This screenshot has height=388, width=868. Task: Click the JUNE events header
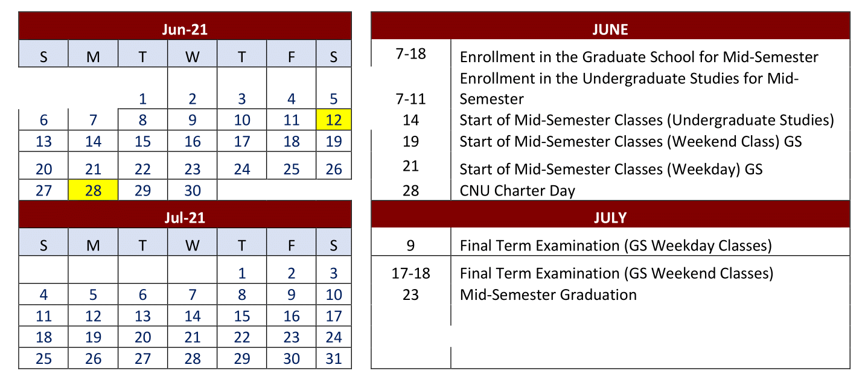point(610,29)
